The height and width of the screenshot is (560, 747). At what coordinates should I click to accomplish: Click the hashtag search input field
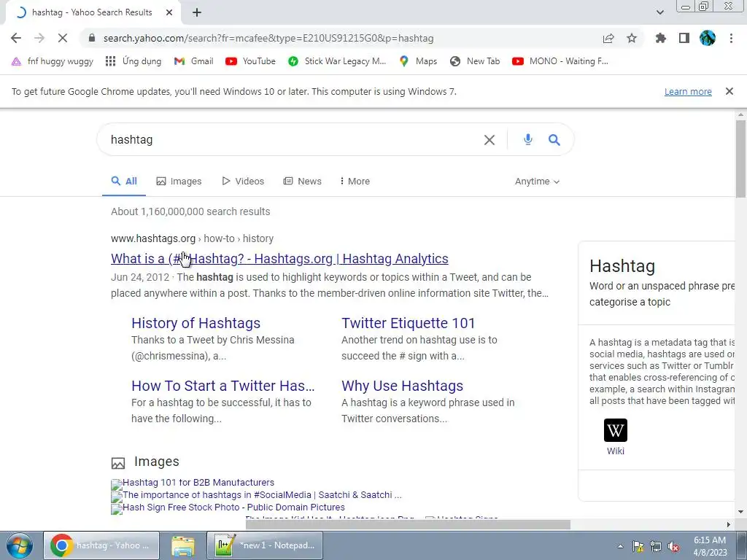[x=290, y=139]
